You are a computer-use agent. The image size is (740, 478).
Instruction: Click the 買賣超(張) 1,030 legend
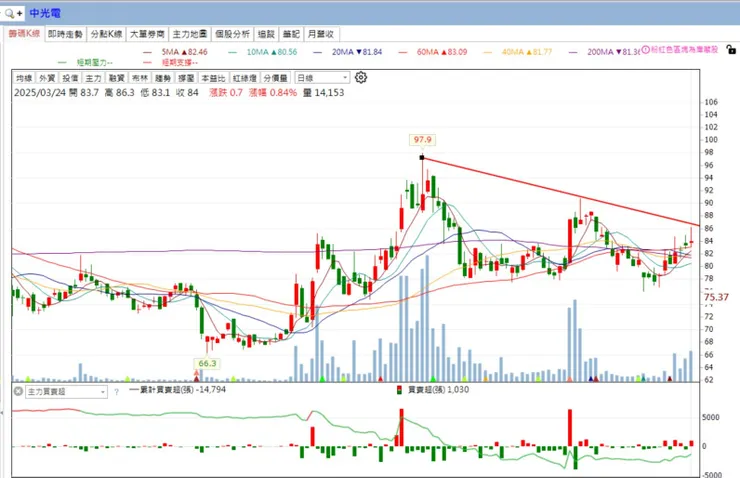click(x=438, y=390)
